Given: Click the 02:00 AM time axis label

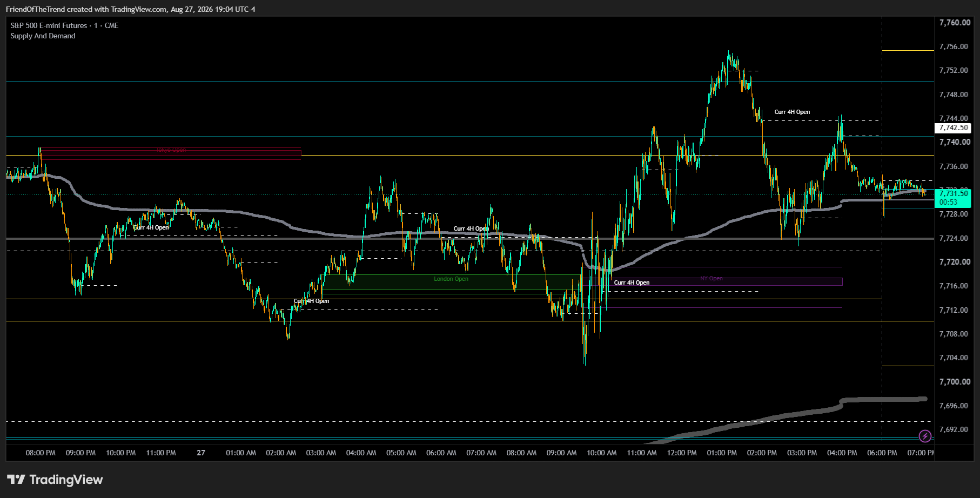Looking at the screenshot, I should [x=281, y=453].
